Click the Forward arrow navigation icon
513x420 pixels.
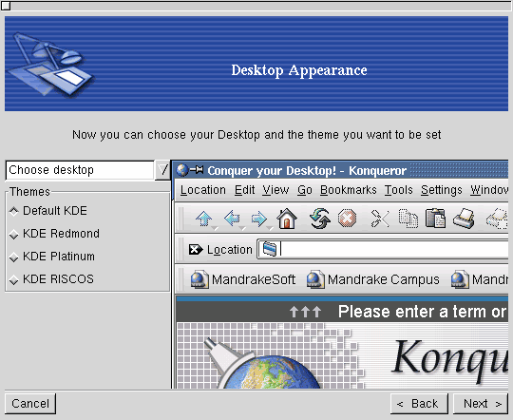pos(259,219)
